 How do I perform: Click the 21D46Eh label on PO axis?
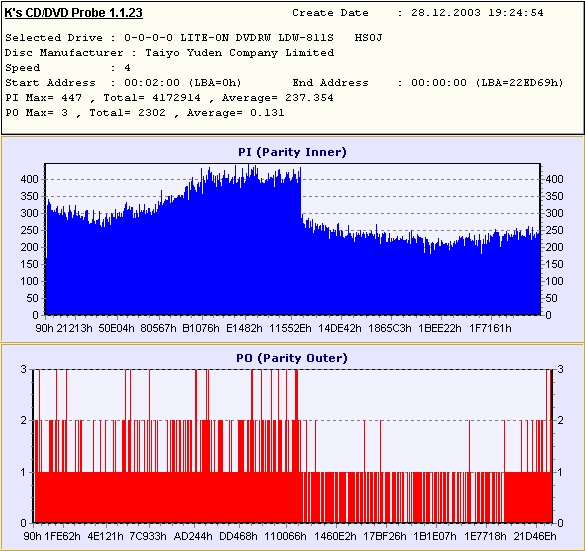point(535,536)
